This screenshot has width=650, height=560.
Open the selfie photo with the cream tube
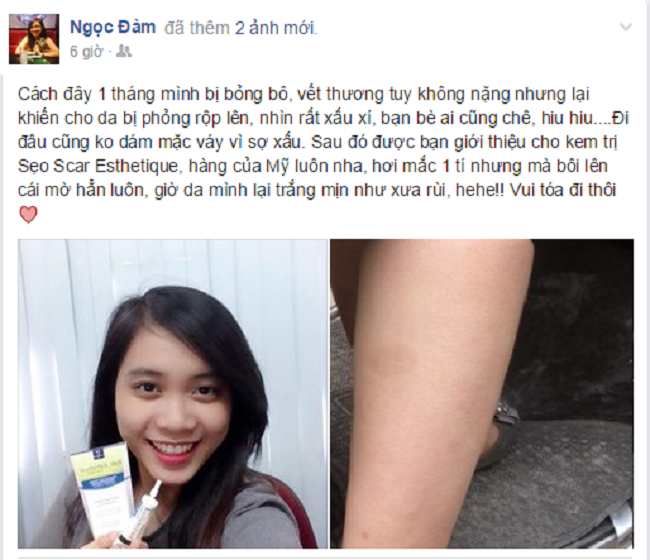172,393
